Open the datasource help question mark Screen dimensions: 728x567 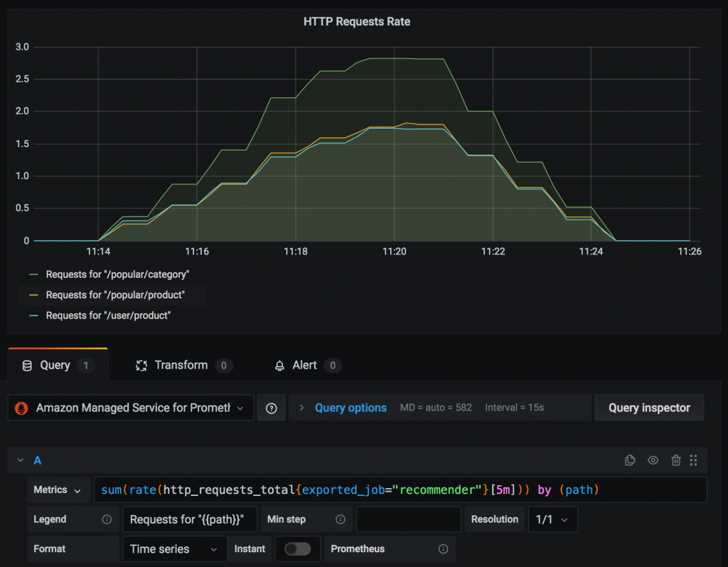(271, 407)
